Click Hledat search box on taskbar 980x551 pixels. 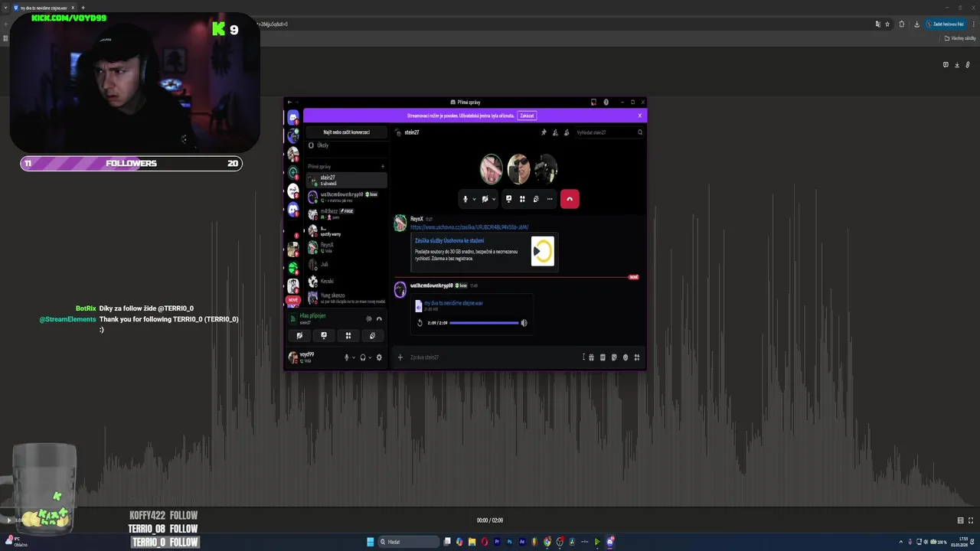click(x=409, y=542)
